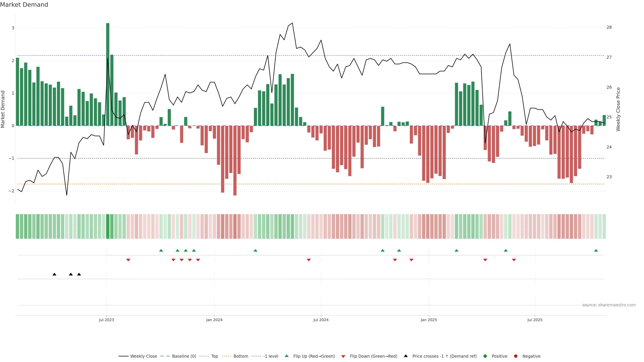Click green flip-up marker near Jan 2025 heatmap
The height and width of the screenshot is (362, 644).
[x=457, y=251]
